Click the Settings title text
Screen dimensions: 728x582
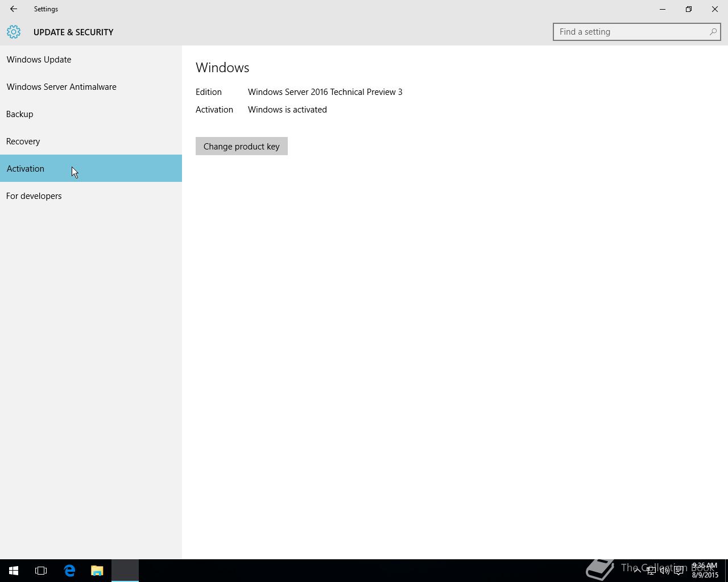point(46,9)
